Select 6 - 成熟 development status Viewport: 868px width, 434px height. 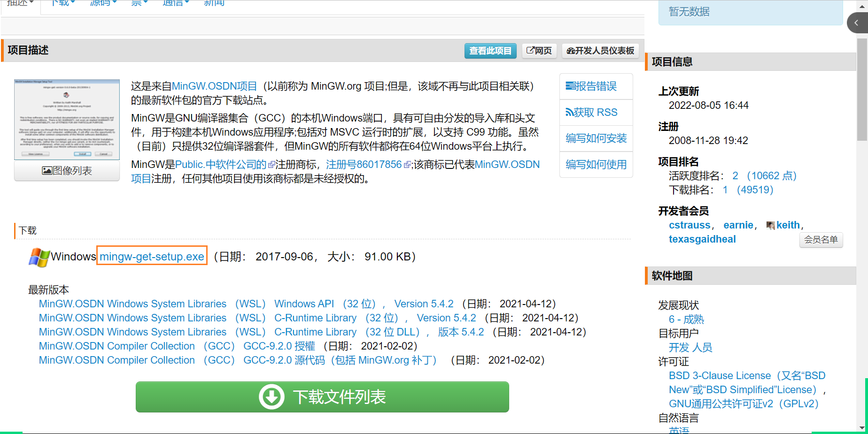click(686, 320)
